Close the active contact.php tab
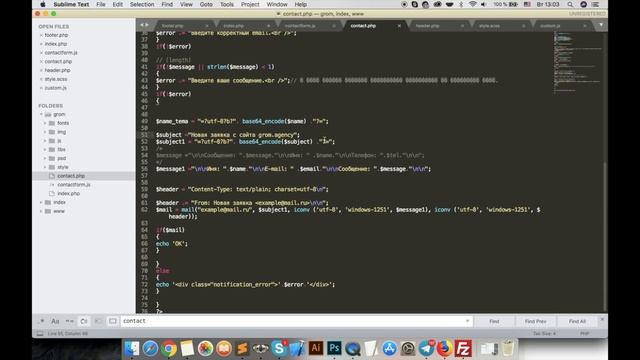640x360 pixels. point(399,26)
